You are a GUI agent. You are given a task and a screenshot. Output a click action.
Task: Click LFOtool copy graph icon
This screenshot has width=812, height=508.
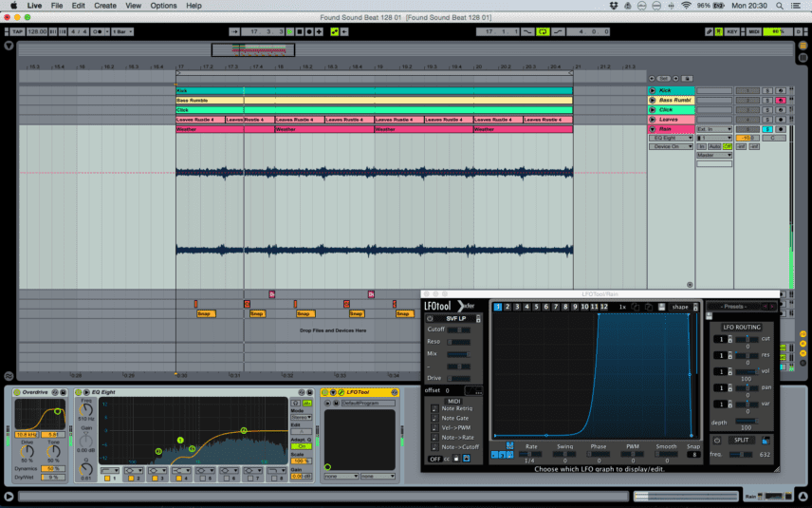tap(636, 307)
